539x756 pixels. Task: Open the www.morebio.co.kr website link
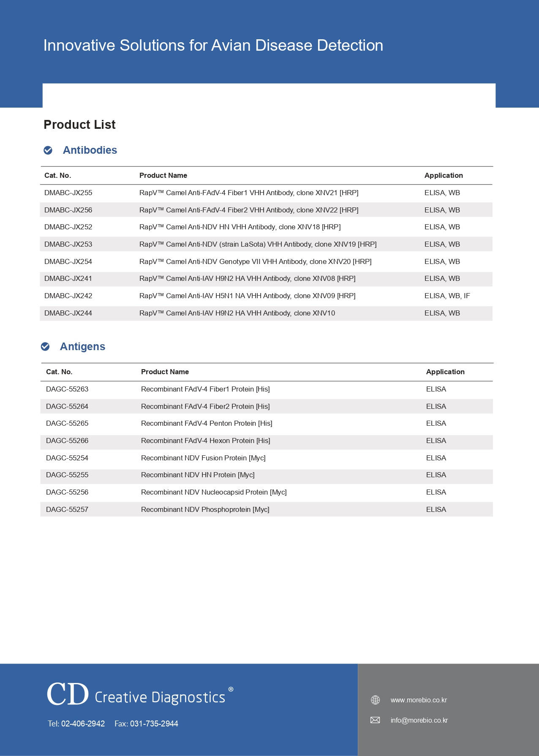[x=419, y=700]
